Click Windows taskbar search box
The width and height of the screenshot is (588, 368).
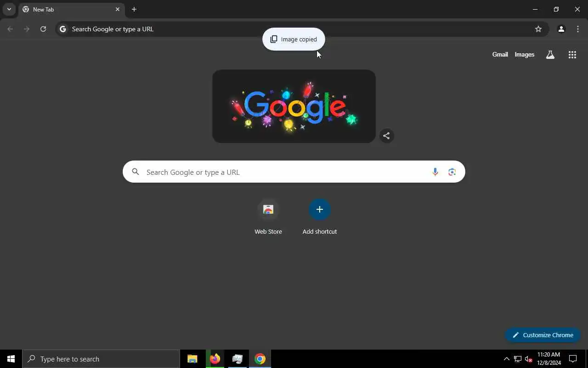(x=101, y=359)
